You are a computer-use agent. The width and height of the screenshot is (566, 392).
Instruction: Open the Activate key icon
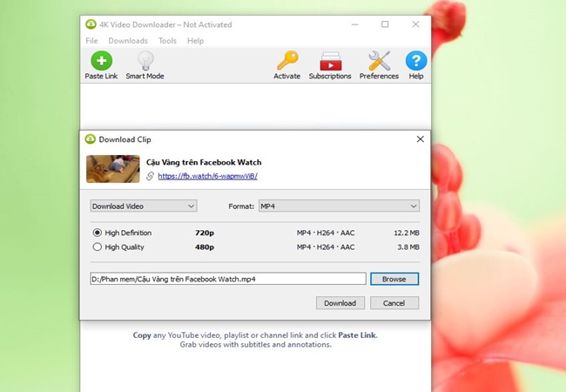287,60
